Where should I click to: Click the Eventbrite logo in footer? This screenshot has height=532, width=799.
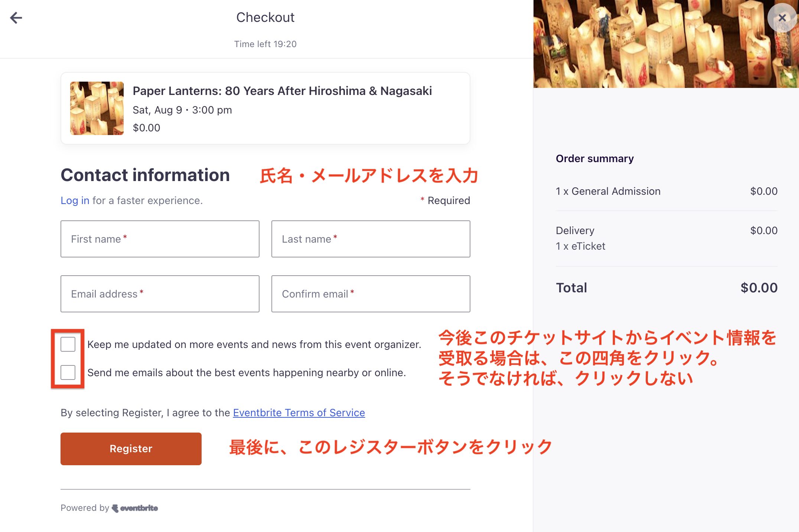(x=135, y=508)
